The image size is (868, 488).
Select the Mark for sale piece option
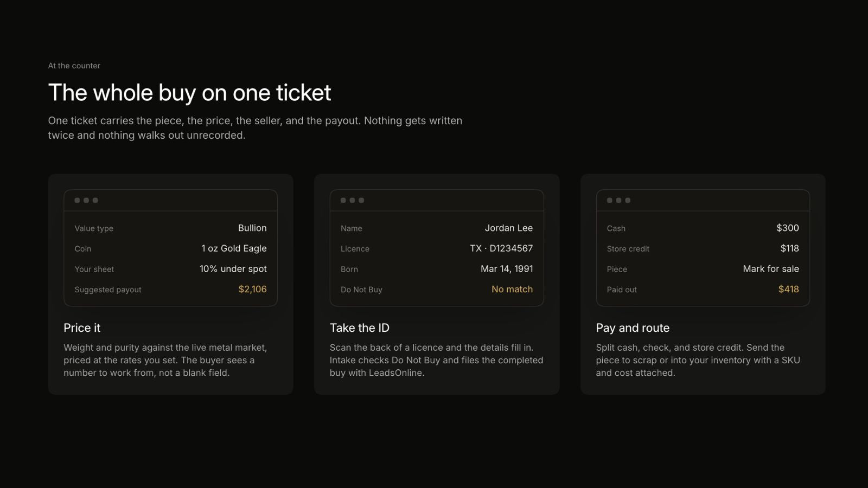point(771,269)
